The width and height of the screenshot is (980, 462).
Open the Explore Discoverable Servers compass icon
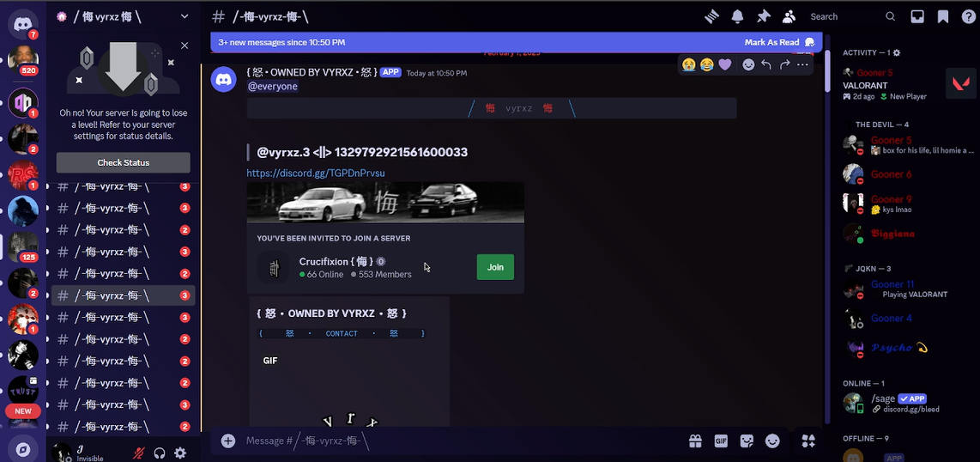tap(23, 448)
